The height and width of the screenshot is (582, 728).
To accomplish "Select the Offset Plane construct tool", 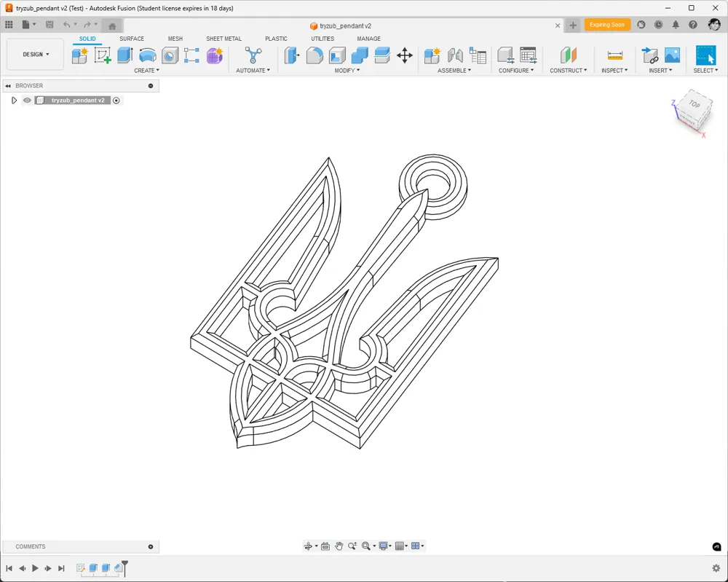I will click(568, 55).
